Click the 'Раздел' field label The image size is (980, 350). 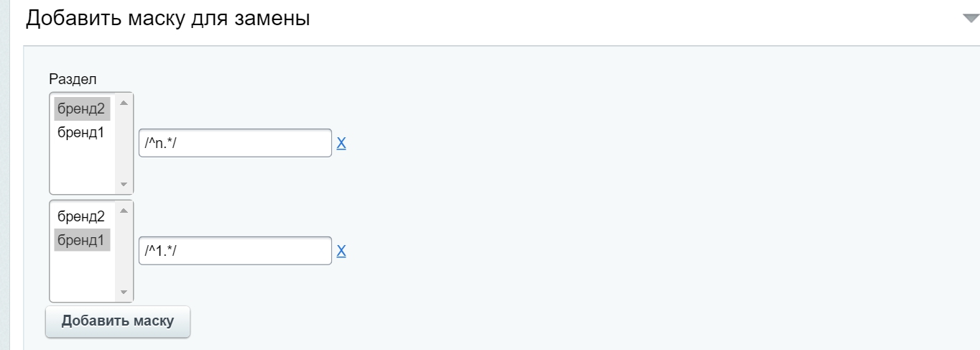[x=73, y=79]
